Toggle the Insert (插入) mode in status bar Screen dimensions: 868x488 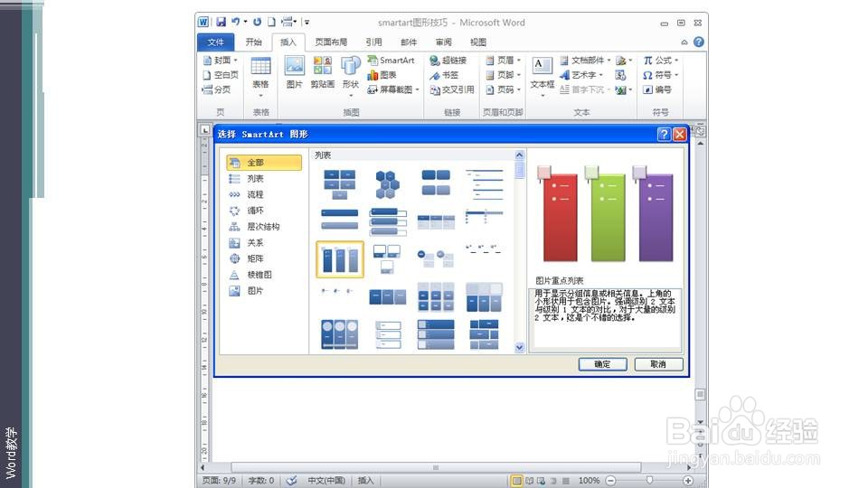(365, 480)
